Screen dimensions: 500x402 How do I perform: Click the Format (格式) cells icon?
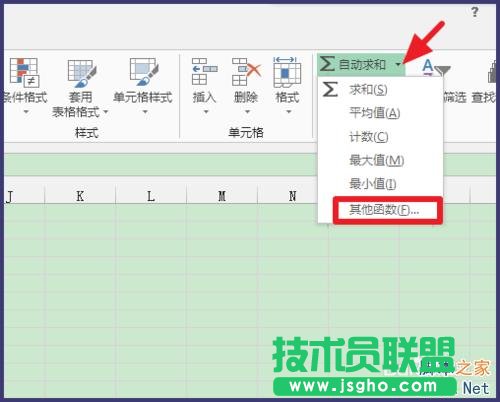click(x=287, y=72)
